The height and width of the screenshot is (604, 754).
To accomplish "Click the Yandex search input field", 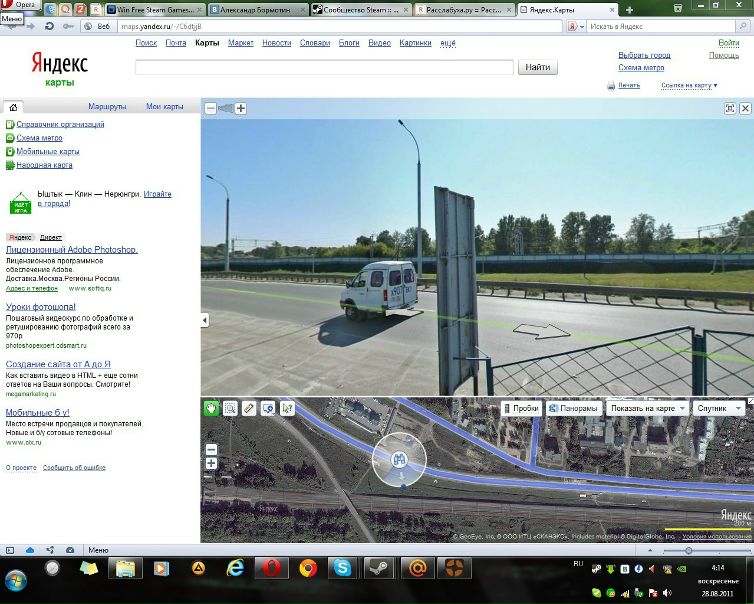I will [324, 67].
